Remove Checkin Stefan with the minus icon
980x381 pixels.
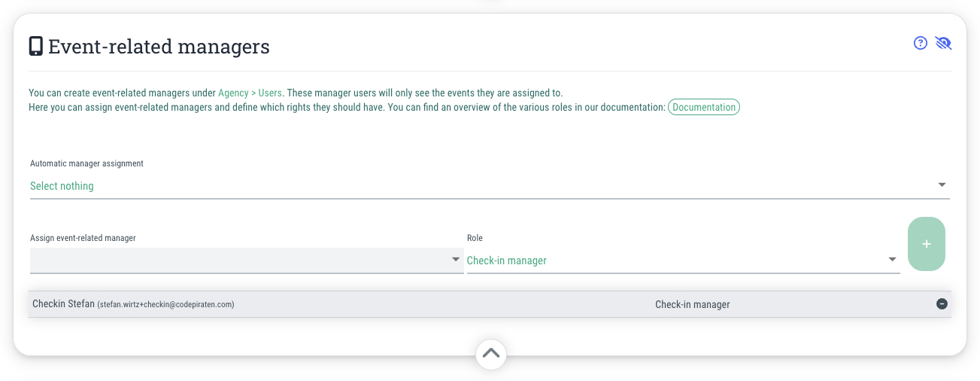click(942, 304)
